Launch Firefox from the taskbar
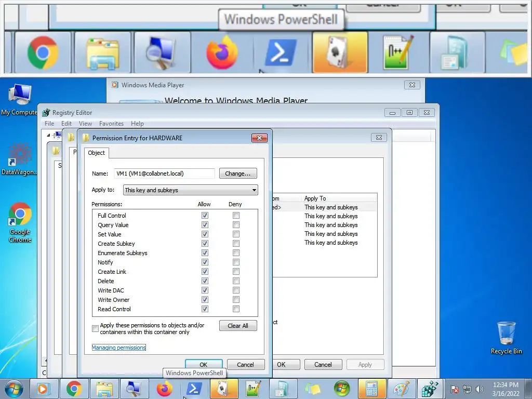The image size is (532, 399). tap(164, 389)
